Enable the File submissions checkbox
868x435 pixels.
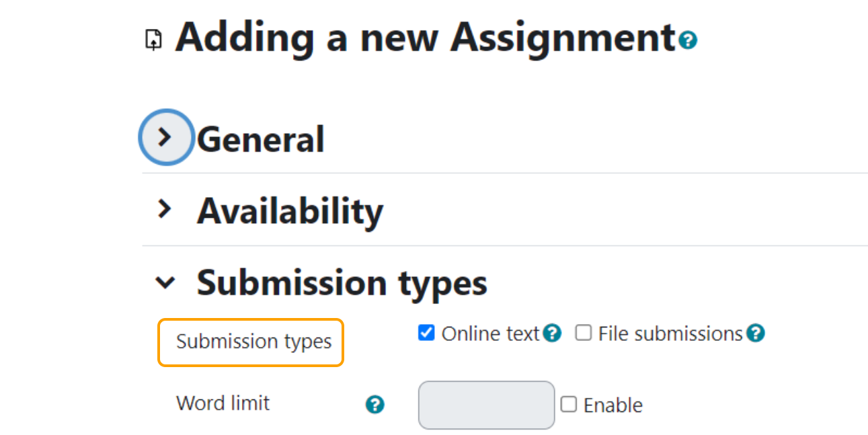583,333
